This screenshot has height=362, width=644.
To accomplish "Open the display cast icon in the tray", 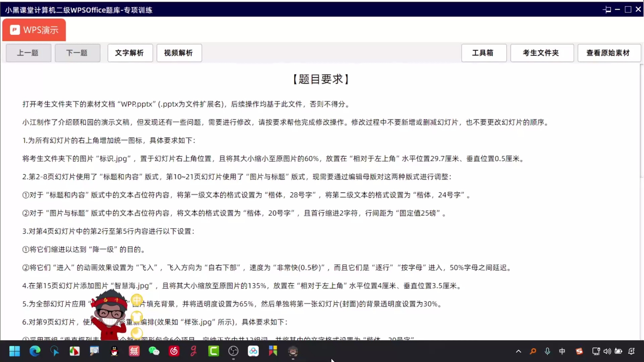I will (596, 351).
